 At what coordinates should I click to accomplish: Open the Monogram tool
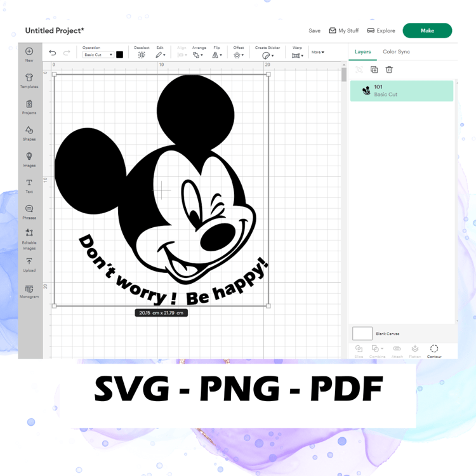pyautogui.click(x=29, y=289)
